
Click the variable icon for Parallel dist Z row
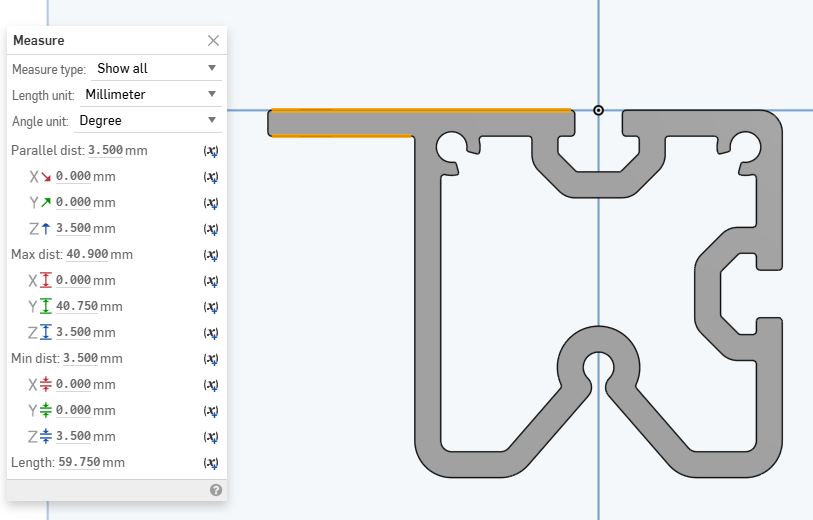[211, 229]
